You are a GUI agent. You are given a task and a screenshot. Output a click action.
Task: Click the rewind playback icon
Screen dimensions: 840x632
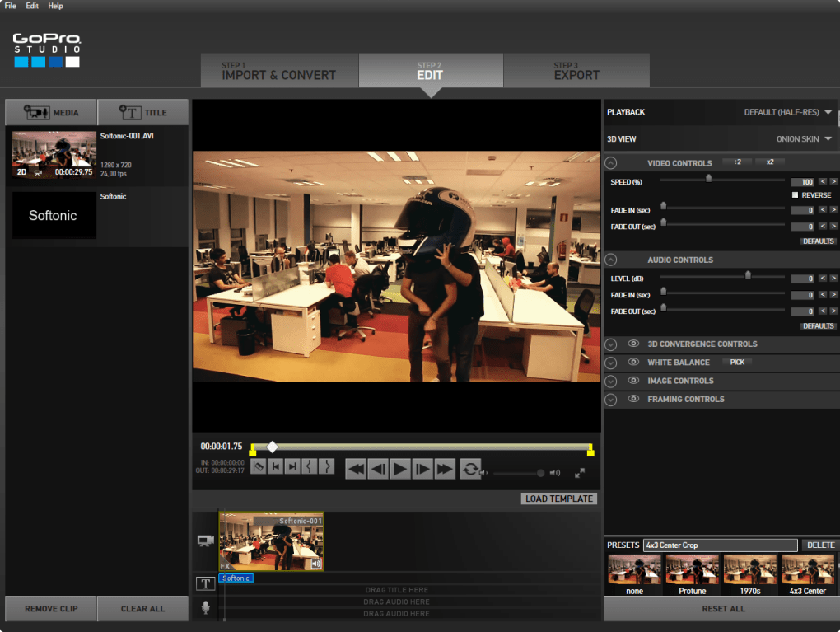[x=356, y=469]
